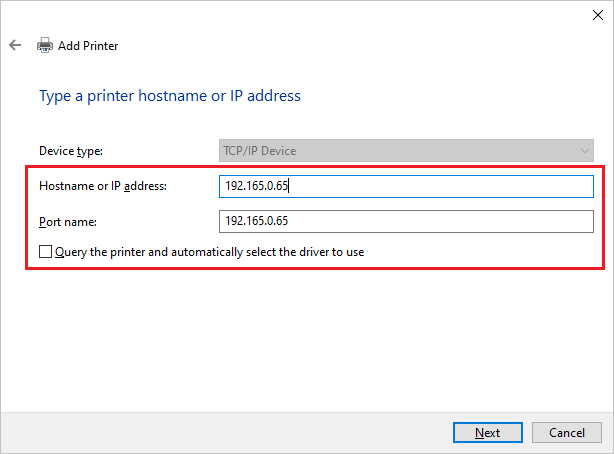This screenshot has width=614, height=454.
Task: Click the 'TCP/IP Device' text in Device type
Action: click(x=260, y=151)
